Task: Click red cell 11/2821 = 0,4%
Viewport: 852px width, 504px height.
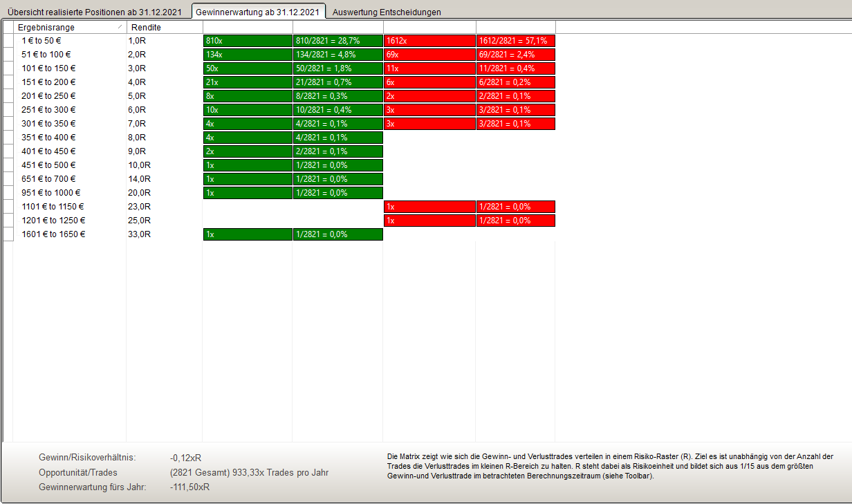Action: tap(515, 68)
